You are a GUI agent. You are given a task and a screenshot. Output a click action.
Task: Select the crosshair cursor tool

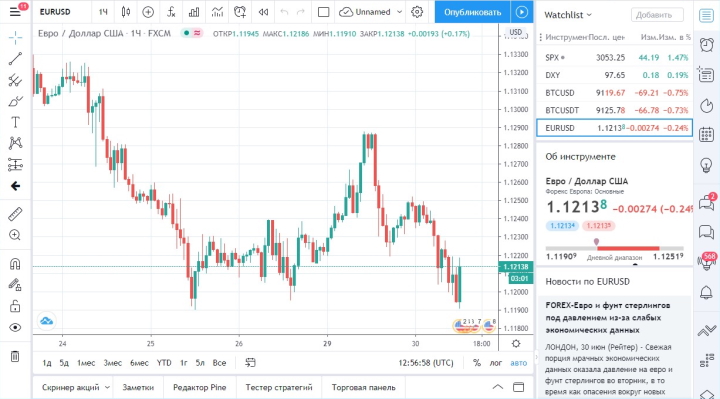15,38
